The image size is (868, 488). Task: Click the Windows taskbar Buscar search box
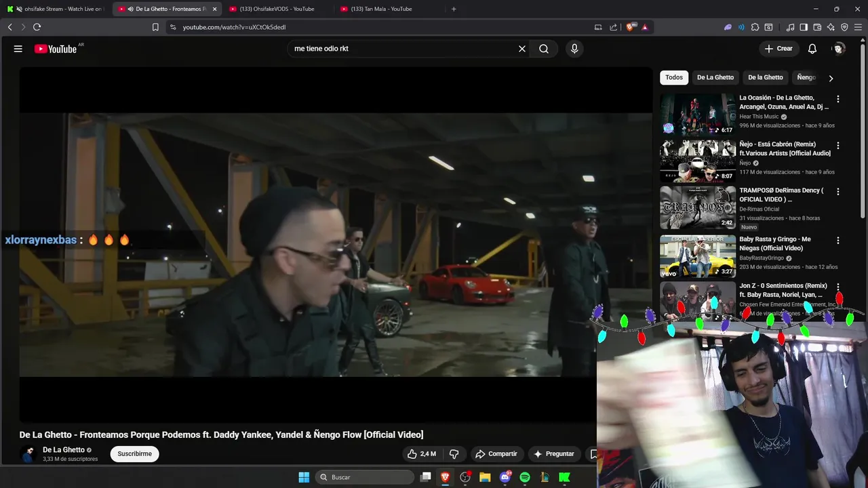(365, 477)
